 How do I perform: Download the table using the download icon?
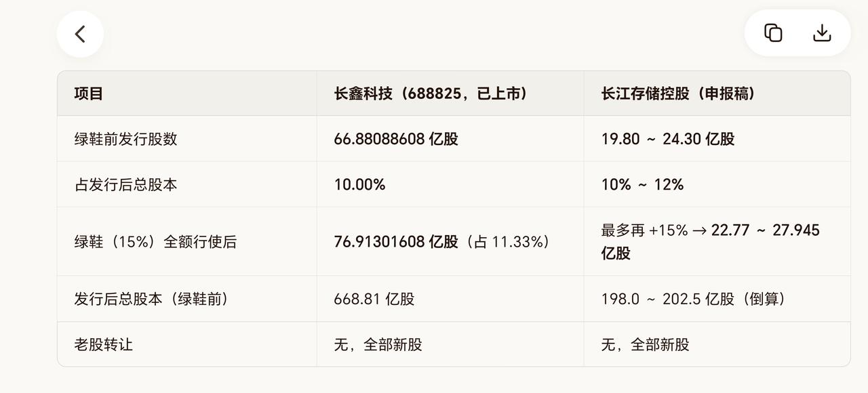pyautogui.click(x=822, y=33)
